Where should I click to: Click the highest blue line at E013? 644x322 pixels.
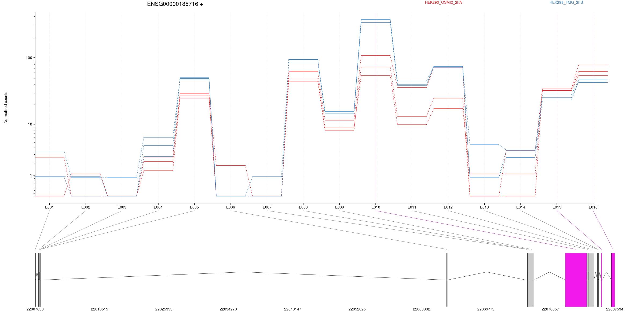click(484, 145)
